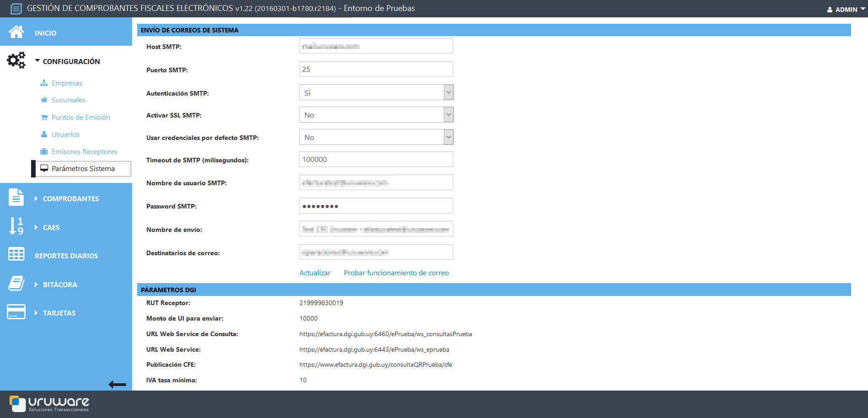Go to Emisores Receptores section
Image resolution: width=868 pixels, height=418 pixels.
84,151
